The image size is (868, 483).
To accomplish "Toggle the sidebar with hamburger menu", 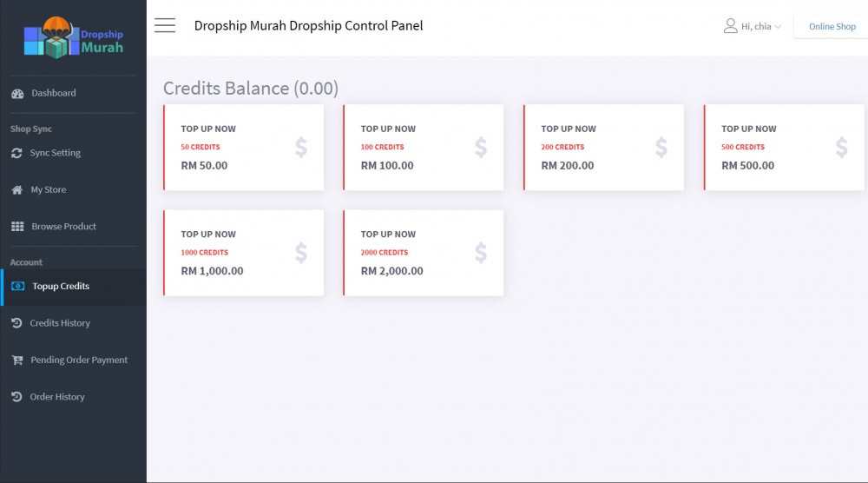I will coord(165,25).
